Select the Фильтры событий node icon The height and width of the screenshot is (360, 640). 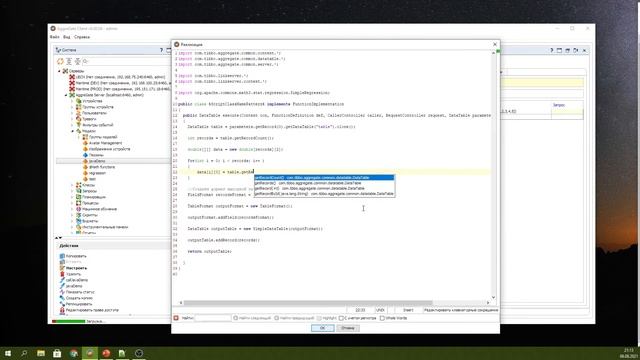coord(79,125)
